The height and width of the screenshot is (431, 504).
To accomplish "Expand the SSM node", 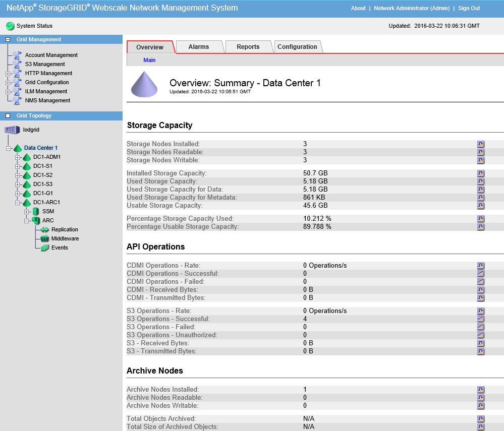I will [x=26, y=212].
